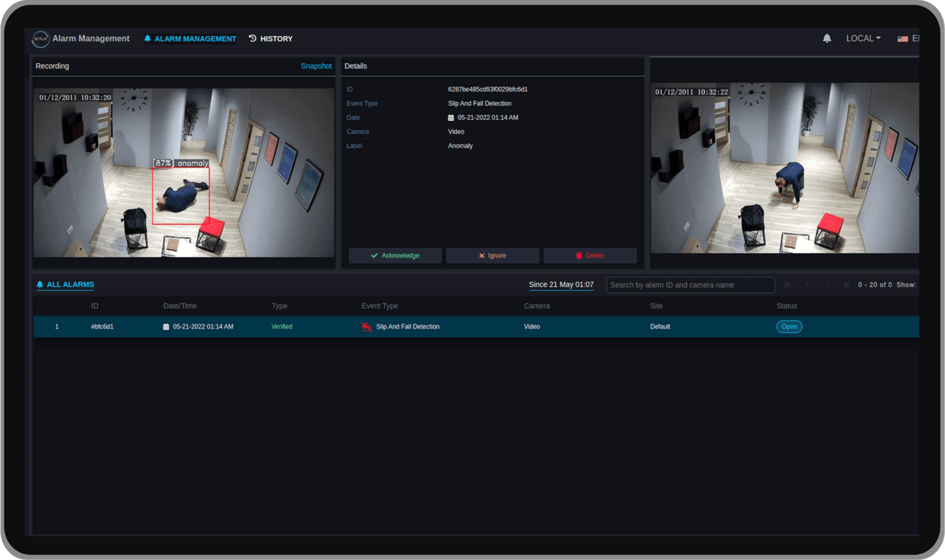945x560 pixels.
Task: Select alarm row #bfc6d1
Action: (x=476, y=326)
